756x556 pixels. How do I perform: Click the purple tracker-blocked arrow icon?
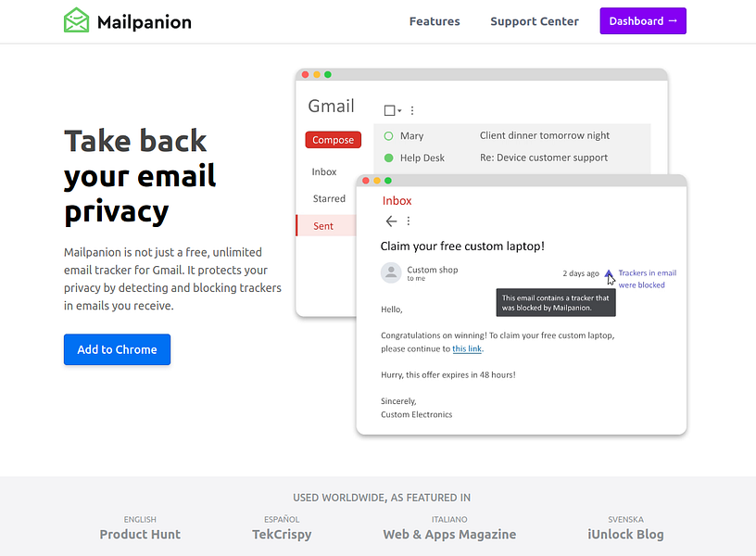(609, 274)
